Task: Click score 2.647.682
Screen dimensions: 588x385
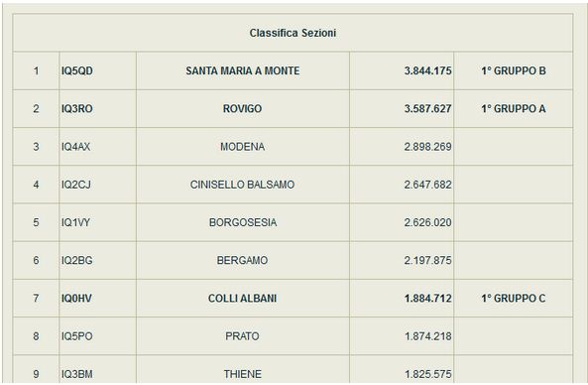Action: tap(427, 185)
